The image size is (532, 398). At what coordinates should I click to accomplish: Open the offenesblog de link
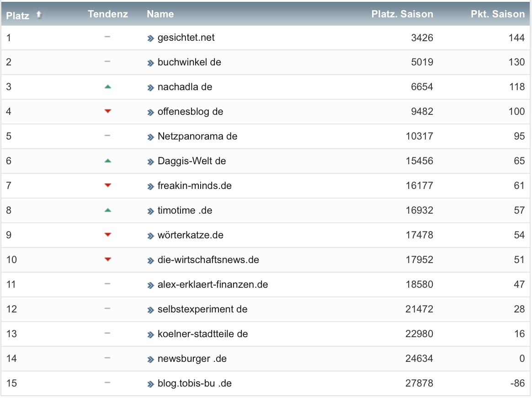click(190, 111)
